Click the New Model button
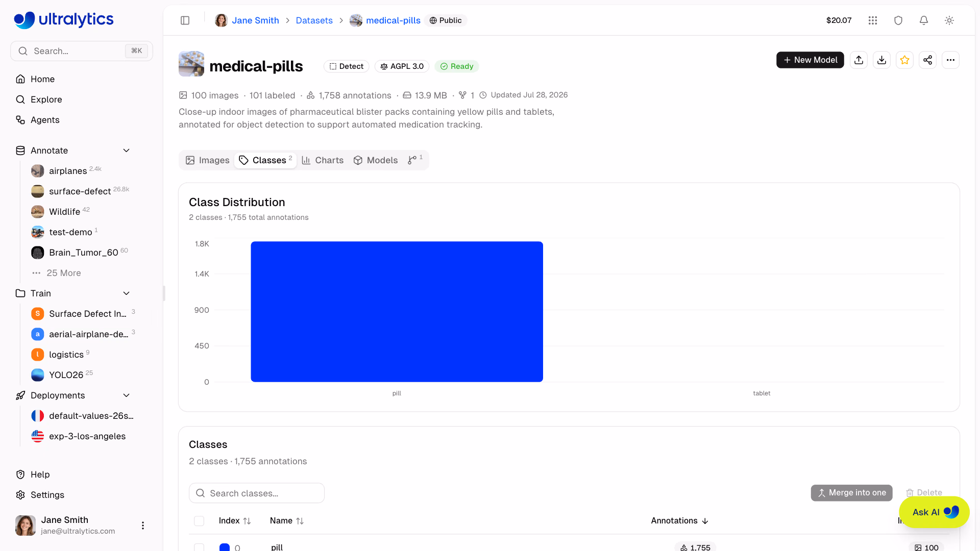The image size is (980, 551). (810, 60)
